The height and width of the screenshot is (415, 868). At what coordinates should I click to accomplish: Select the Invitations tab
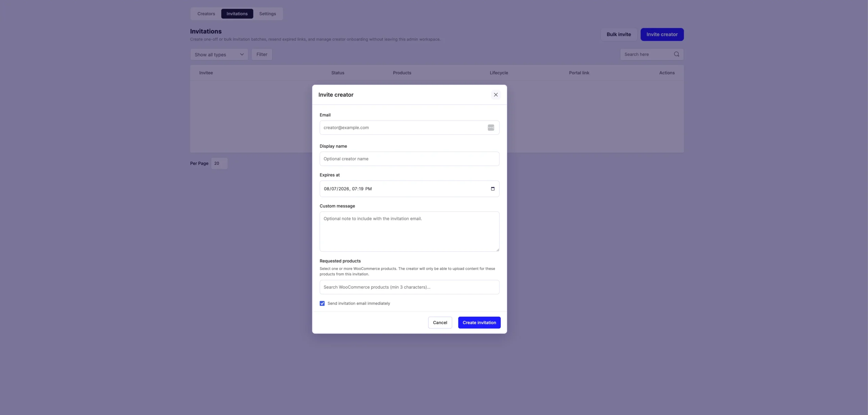(237, 14)
